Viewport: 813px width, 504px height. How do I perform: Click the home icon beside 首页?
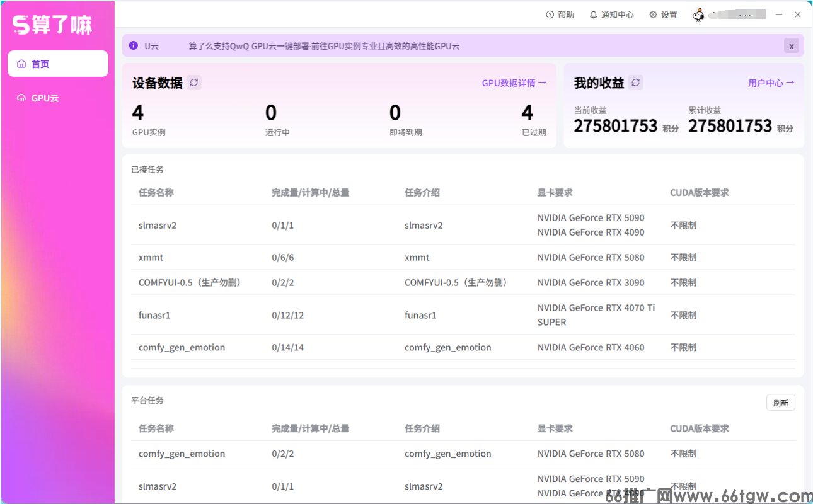coord(21,64)
